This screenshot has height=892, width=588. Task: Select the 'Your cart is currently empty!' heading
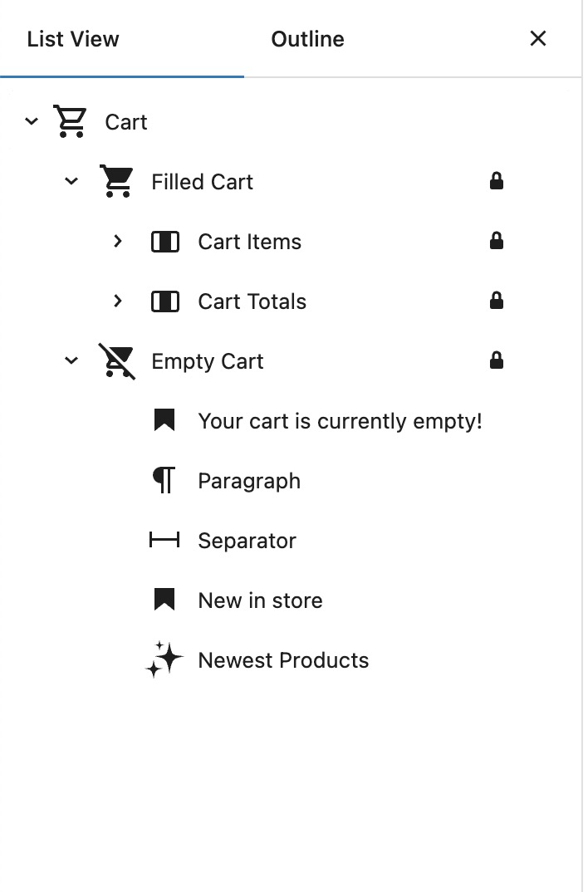point(340,421)
